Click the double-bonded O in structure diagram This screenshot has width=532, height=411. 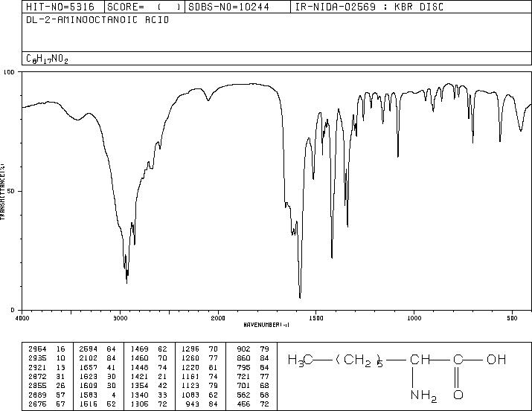458,395
